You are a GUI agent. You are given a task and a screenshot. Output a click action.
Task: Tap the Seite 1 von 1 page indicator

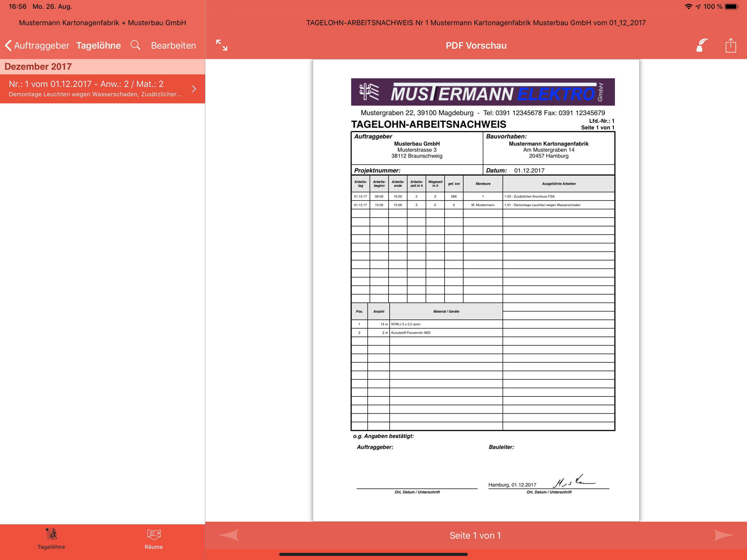coord(475,535)
